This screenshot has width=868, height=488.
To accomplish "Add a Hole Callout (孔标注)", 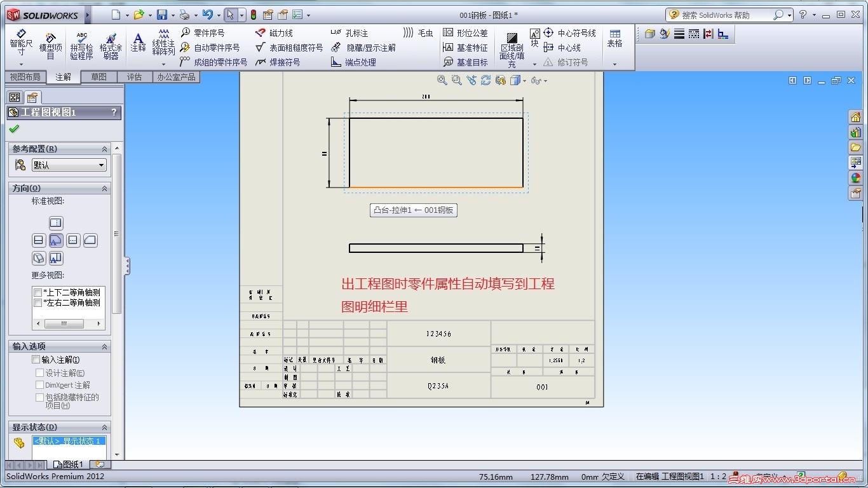I will click(349, 33).
